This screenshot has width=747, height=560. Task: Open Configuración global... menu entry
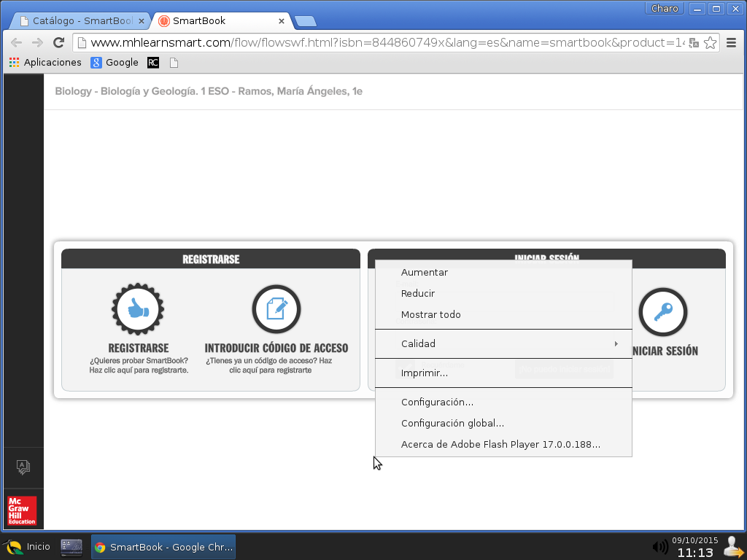pyautogui.click(x=503, y=423)
